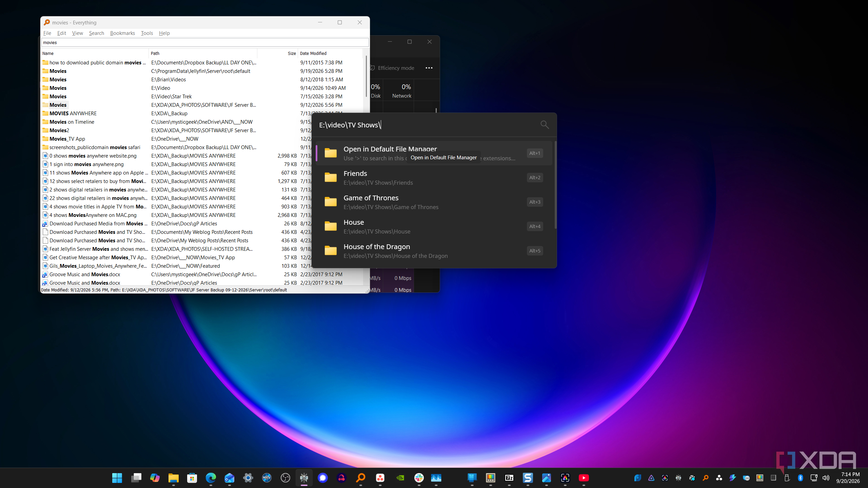Open the Game of Thrones folder result

(434, 202)
